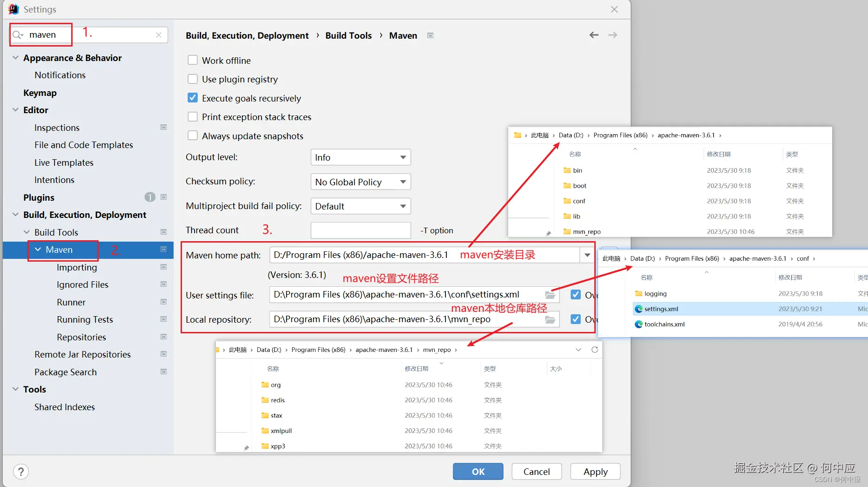Browse for Local repository folder icon
This screenshot has width=868, height=487.
pos(551,319)
